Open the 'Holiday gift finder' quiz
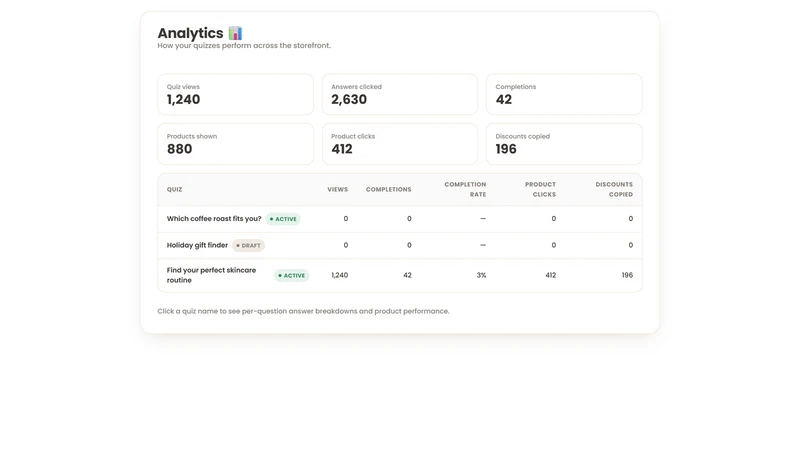 (197, 245)
